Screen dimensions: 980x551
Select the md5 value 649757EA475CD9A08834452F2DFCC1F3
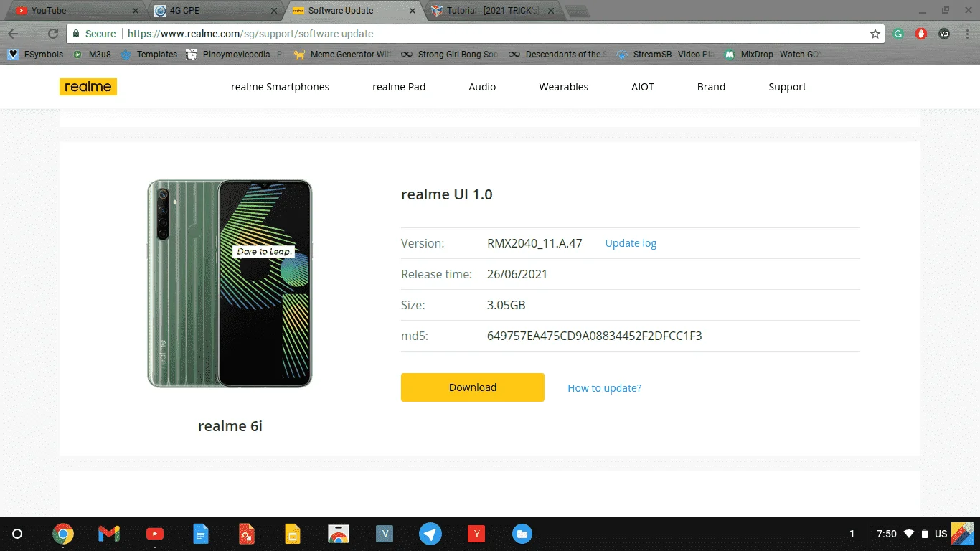(594, 336)
